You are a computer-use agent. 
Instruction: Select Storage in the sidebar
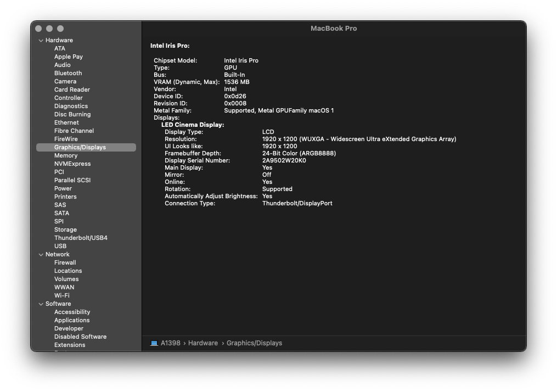[65, 229]
